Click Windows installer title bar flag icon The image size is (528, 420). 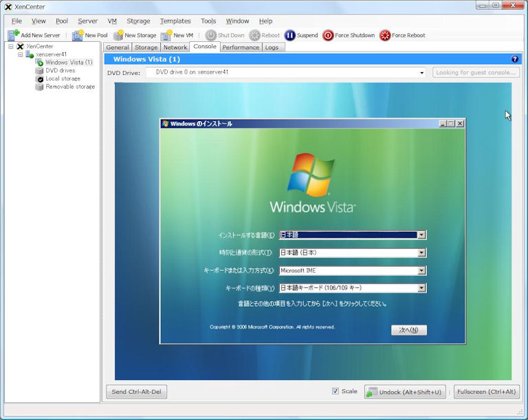165,124
